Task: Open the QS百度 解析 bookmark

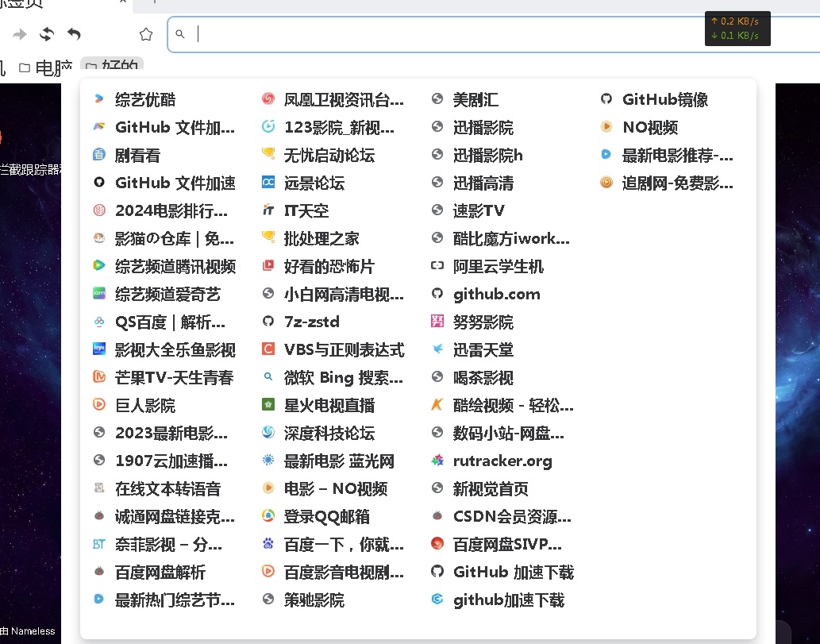Action: coord(159,322)
